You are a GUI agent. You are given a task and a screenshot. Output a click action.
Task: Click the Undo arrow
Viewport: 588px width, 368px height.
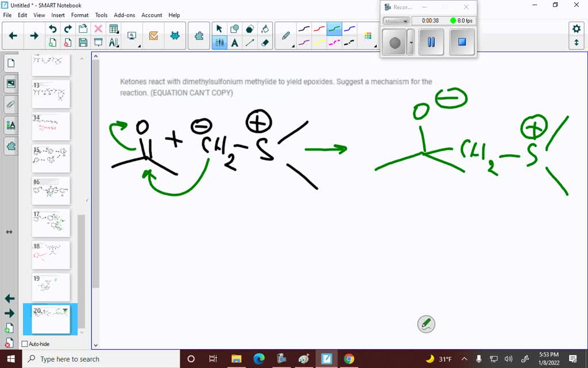[x=53, y=29]
